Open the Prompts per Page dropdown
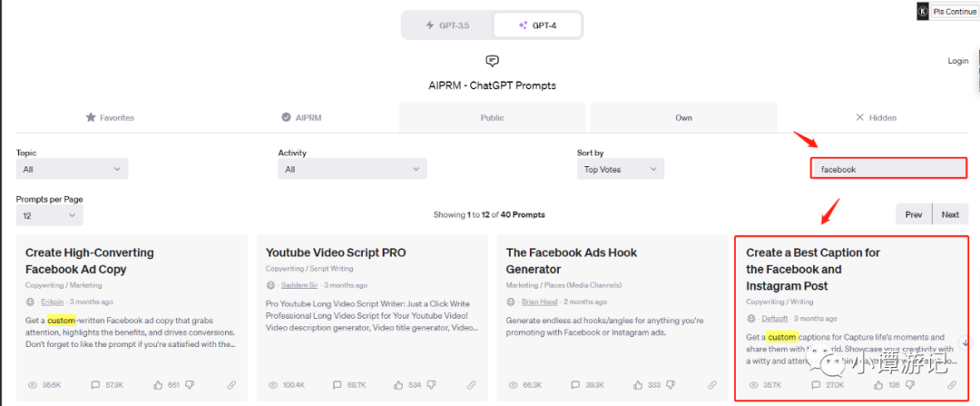 49,215
